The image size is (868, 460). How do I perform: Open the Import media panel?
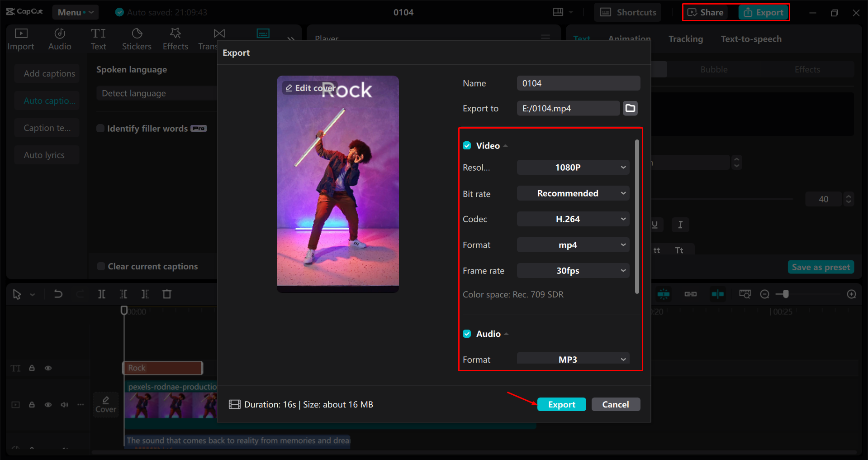(x=21, y=38)
